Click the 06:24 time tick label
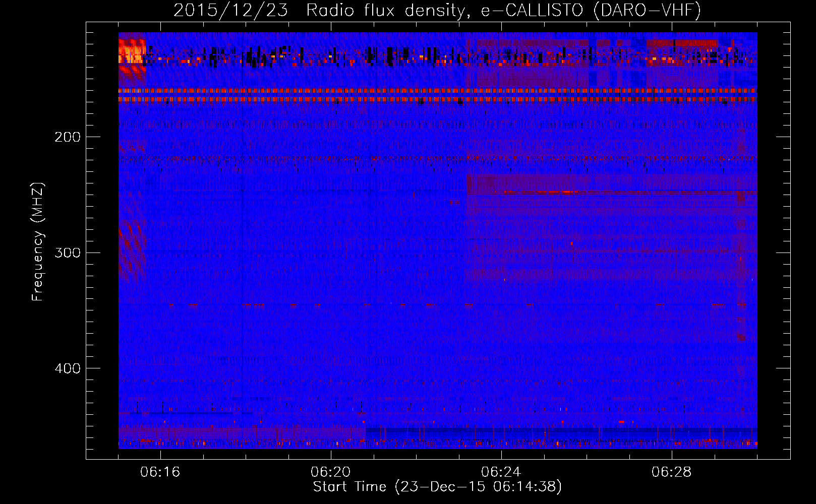Viewport: 816px width, 504px height. (501, 472)
